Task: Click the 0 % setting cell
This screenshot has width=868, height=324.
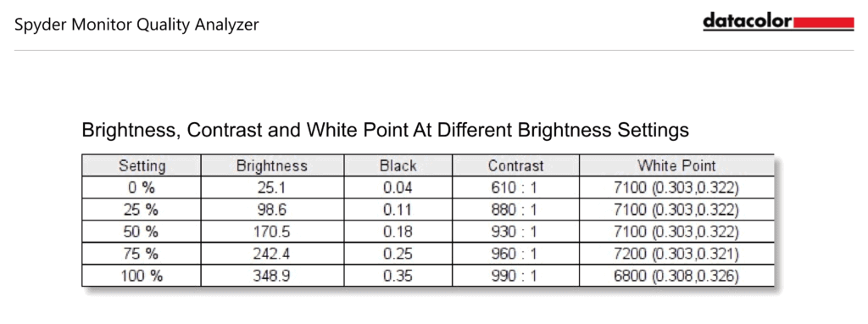Action: 142,187
